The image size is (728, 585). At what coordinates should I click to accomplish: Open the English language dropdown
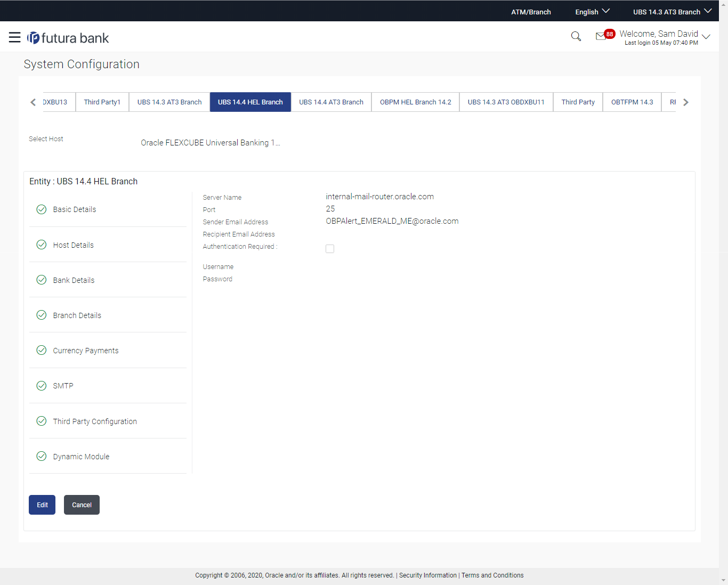[592, 12]
